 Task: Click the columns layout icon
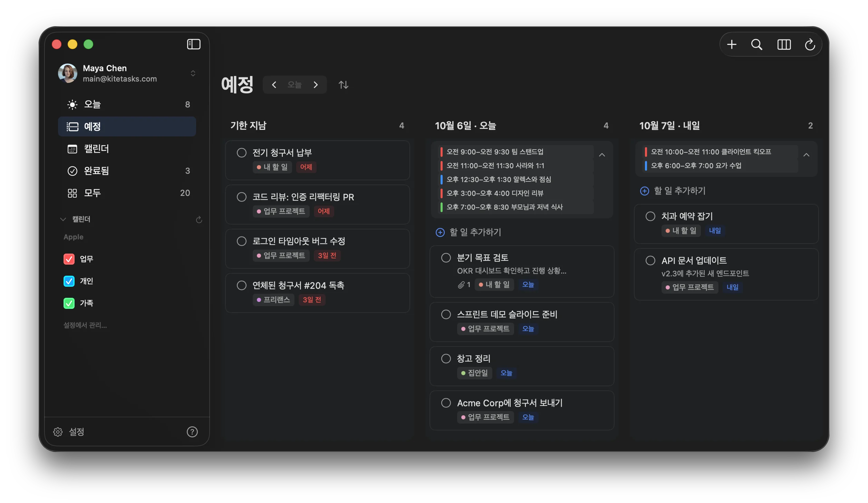784,45
